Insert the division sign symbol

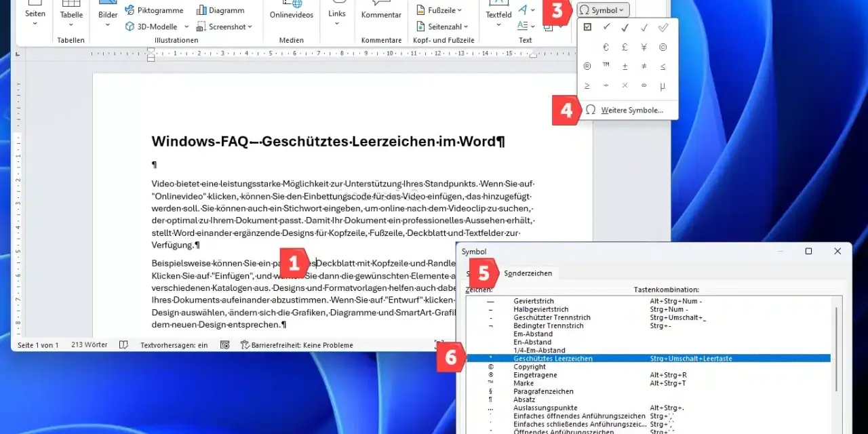606,85
